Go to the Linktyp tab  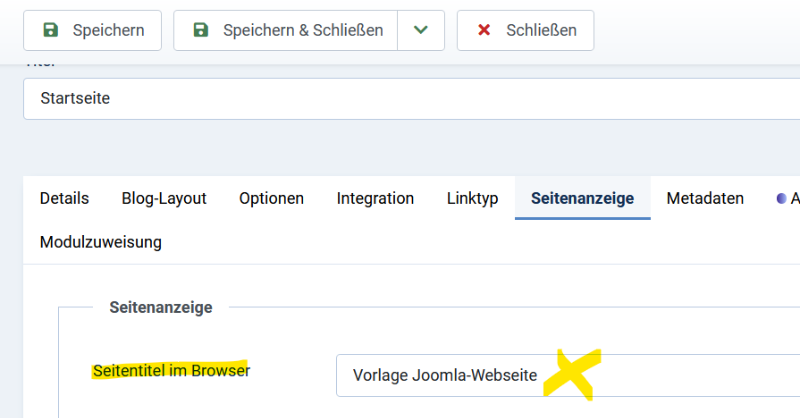click(x=472, y=198)
